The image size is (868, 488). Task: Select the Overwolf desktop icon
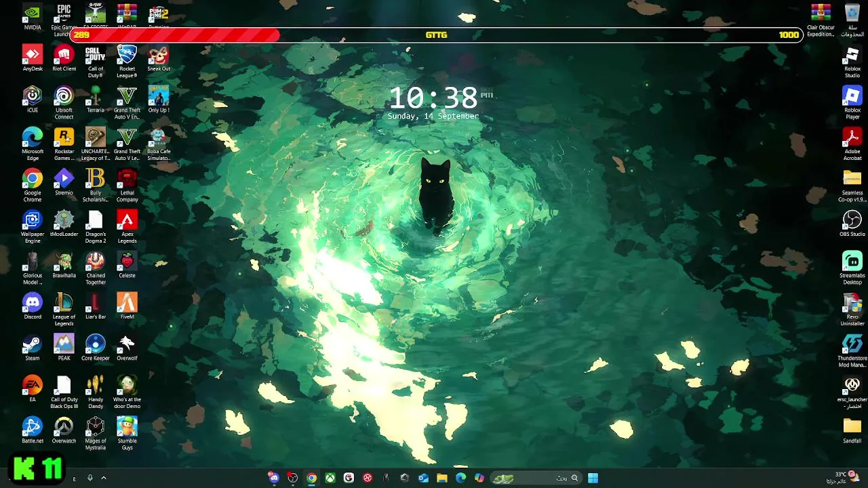(127, 348)
